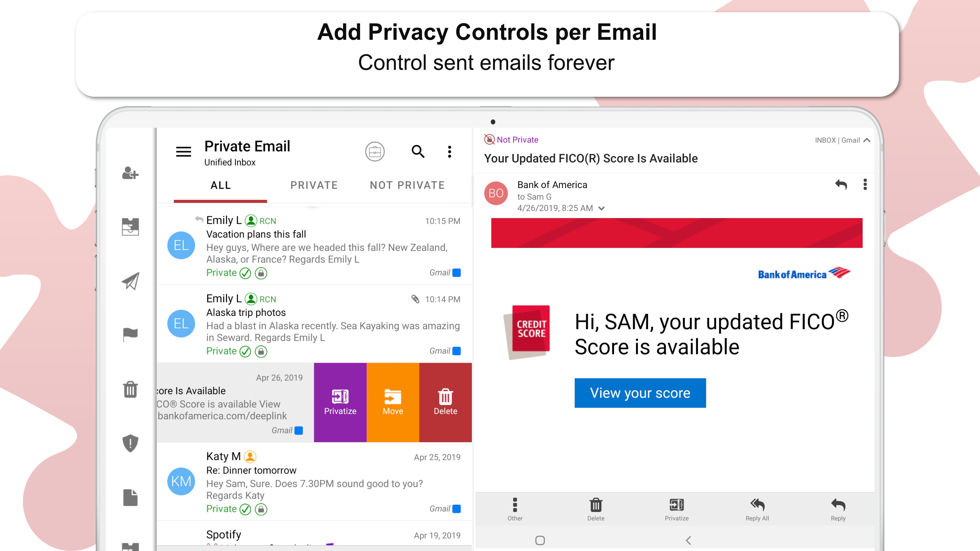Click the KM avatar of Katy M

click(181, 481)
